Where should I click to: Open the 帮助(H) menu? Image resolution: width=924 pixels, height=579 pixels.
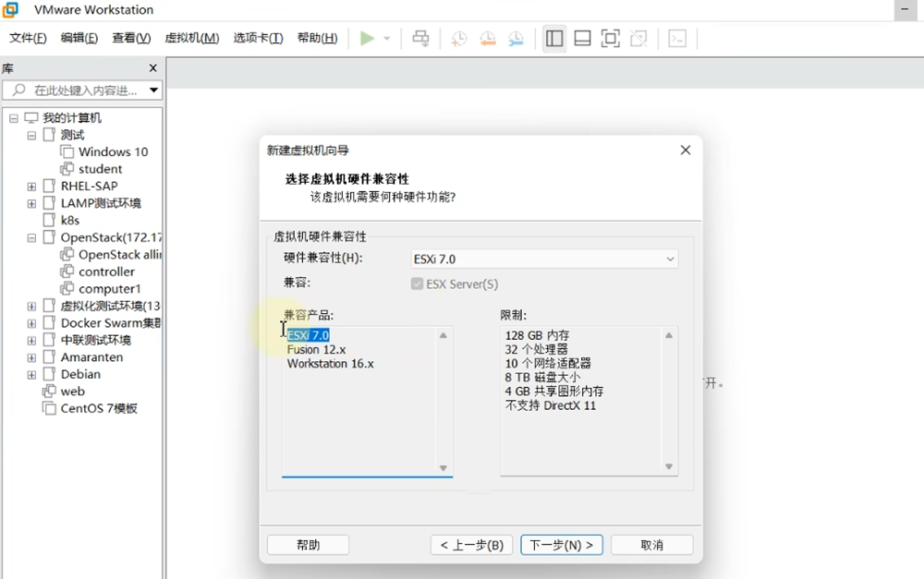[318, 38]
